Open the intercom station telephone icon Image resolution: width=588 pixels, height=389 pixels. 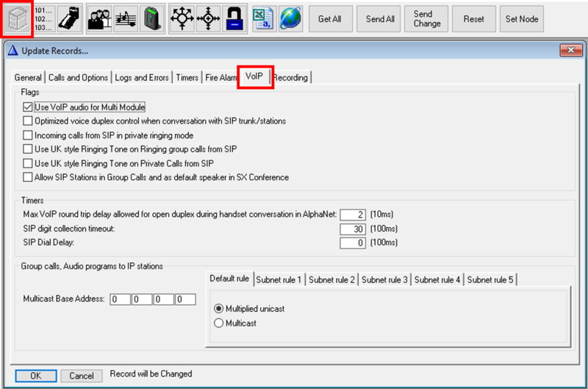click(x=69, y=19)
